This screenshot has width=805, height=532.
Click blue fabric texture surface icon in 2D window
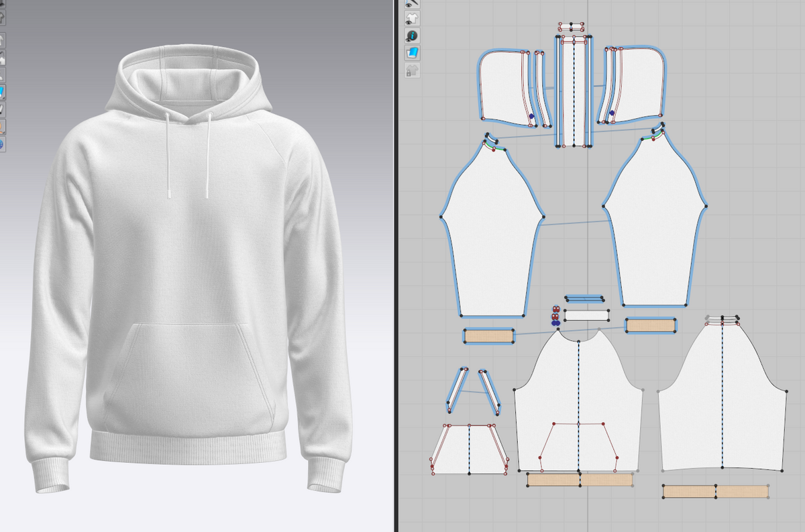412,52
